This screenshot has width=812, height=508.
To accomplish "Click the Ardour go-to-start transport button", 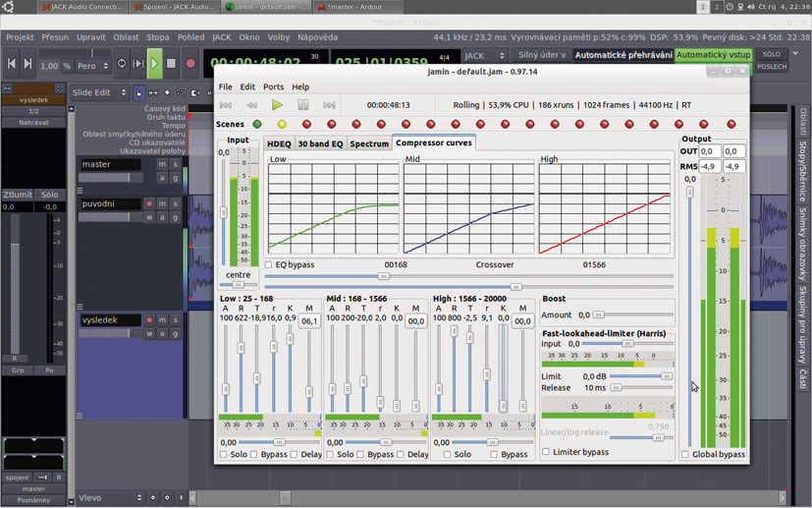I will click(12, 64).
